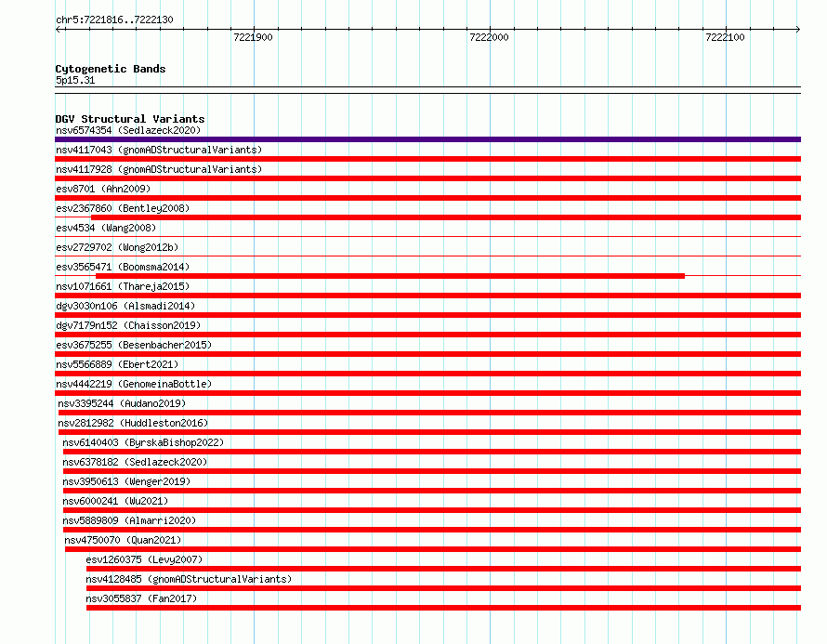Click nsv3395244 (Audano2019) label
The height and width of the screenshot is (644, 827).
coord(122,403)
